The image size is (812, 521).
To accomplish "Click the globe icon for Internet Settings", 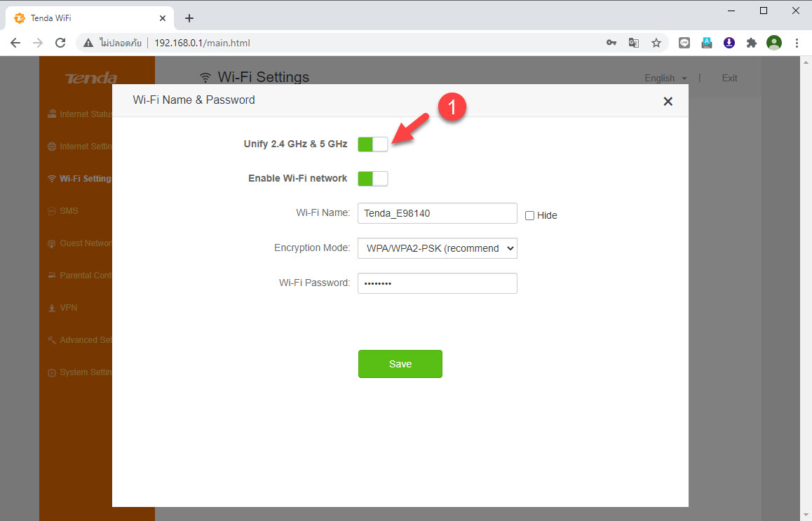I will coord(52,147).
